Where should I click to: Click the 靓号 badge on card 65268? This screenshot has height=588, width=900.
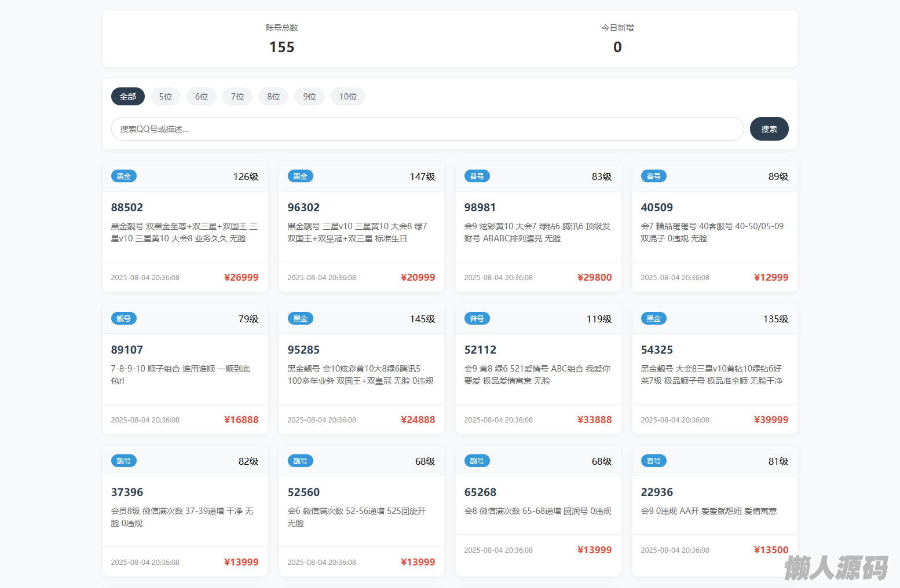[x=477, y=461]
